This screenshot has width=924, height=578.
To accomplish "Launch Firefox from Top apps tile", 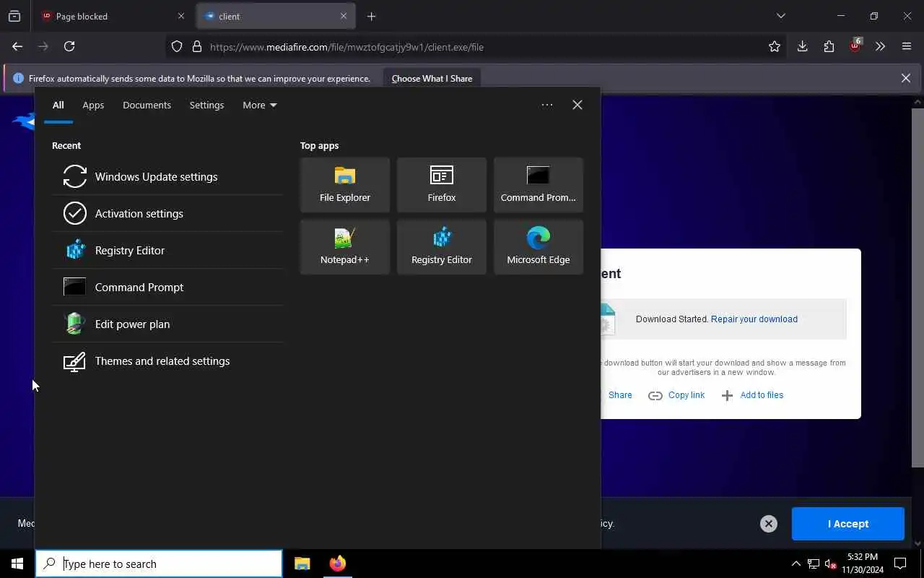I will (x=442, y=185).
